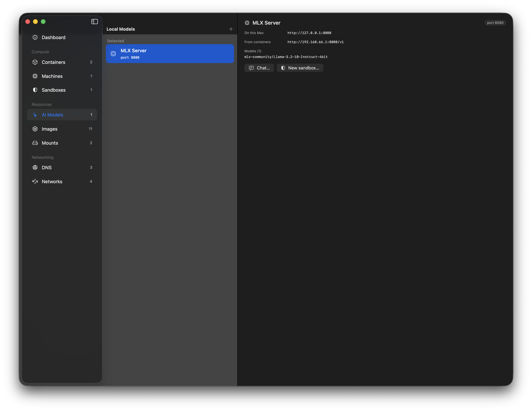Click the Dashboard gauge icon
This screenshot has width=532, height=411.
[x=35, y=37]
